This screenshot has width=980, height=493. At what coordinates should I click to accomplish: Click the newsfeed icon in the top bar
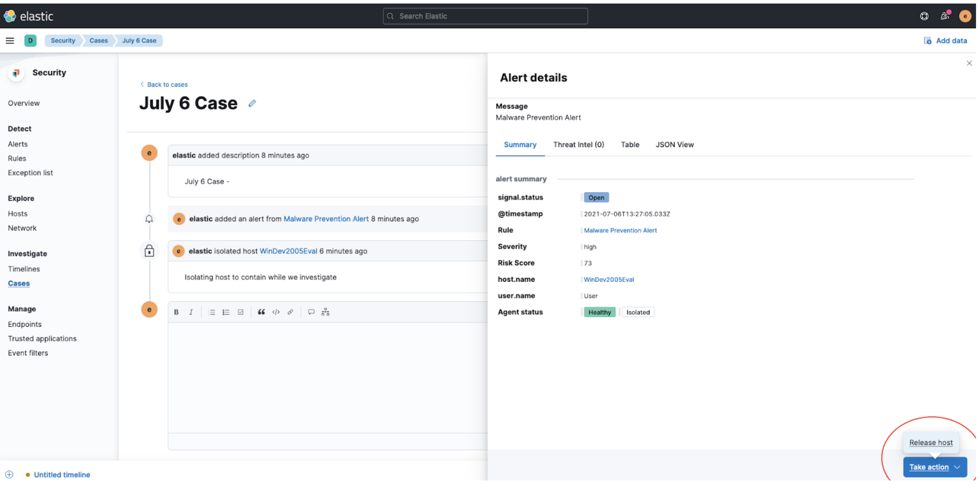point(945,16)
